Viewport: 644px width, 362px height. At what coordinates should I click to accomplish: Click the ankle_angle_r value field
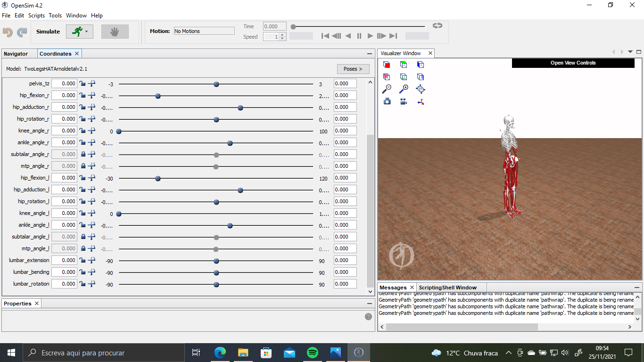pos(64,142)
